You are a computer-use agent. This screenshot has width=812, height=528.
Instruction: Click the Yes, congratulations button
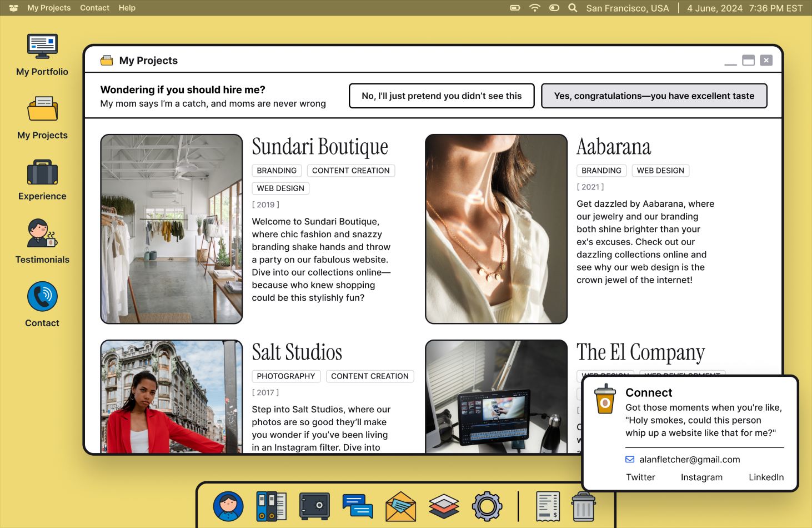coord(654,96)
